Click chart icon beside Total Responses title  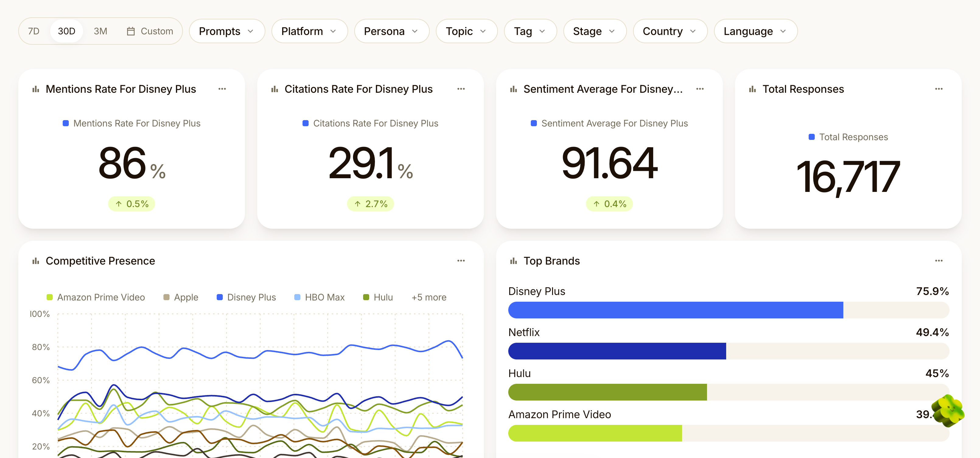pos(752,89)
